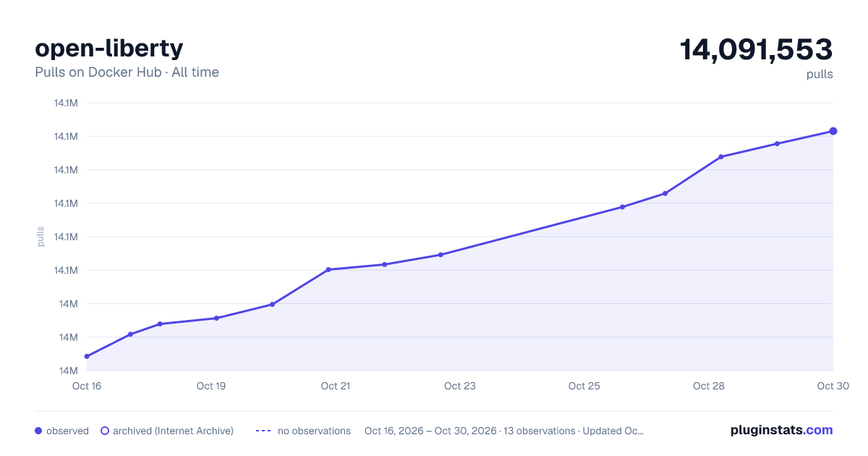Click the "Pulls on Docker Hub · All time" subtitle

click(x=127, y=72)
